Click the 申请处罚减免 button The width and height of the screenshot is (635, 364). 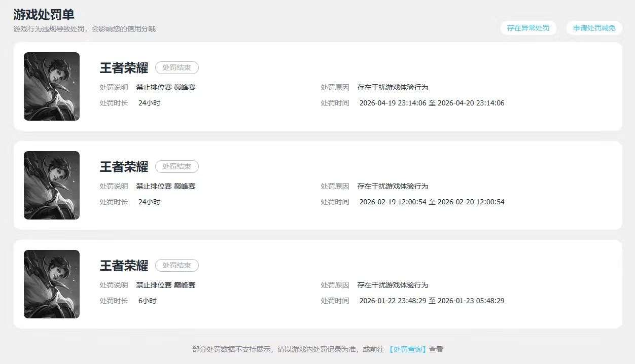pyautogui.click(x=594, y=28)
